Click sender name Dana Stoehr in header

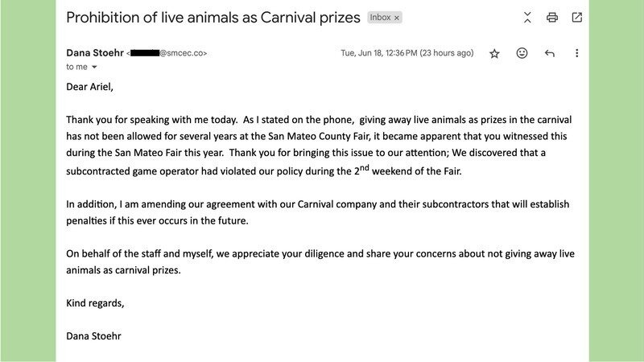(x=95, y=53)
